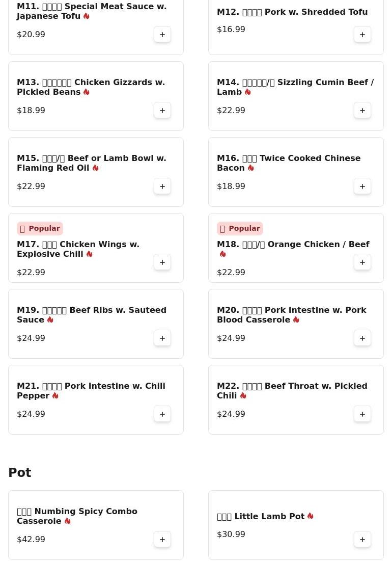Add Little Lamb Pot to order

(362, 540)
